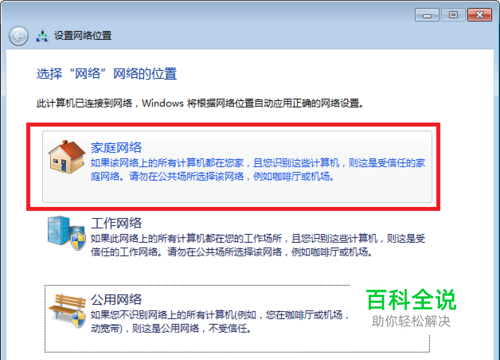Click the 公用网络 description text
The width and height of the screenshot is (500, 360).
220,321
